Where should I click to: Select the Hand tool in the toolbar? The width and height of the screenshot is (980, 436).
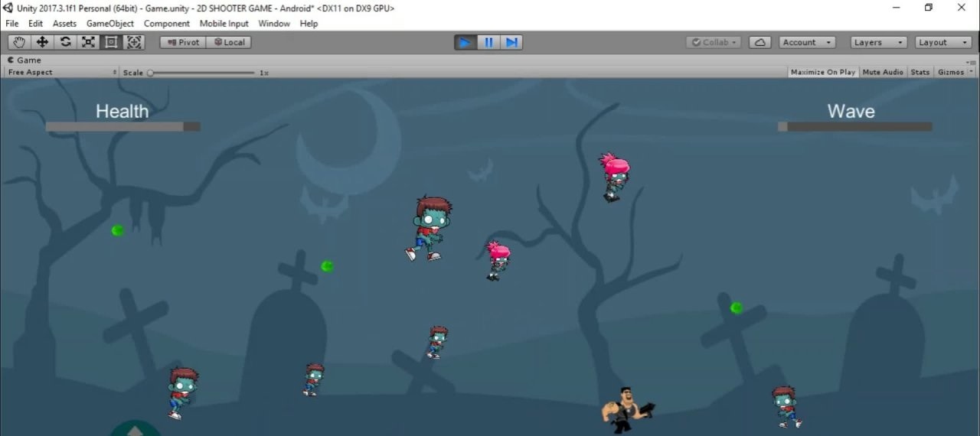19,42
